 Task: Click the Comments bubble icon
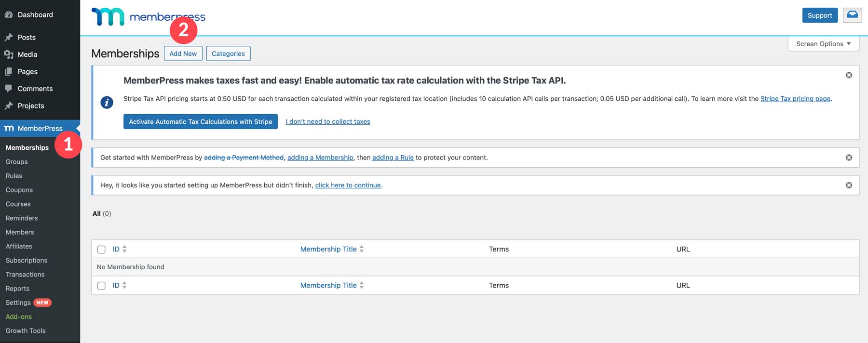pos(9,89)
